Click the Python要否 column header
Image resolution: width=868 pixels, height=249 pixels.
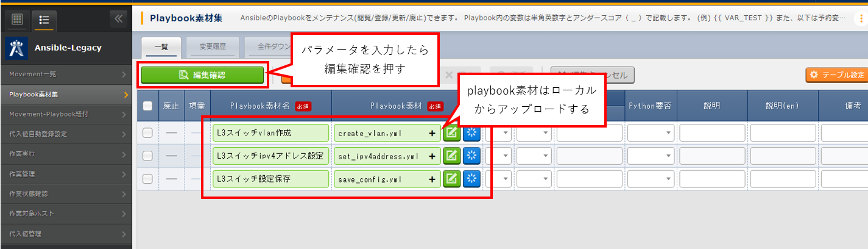pos(651,106)
